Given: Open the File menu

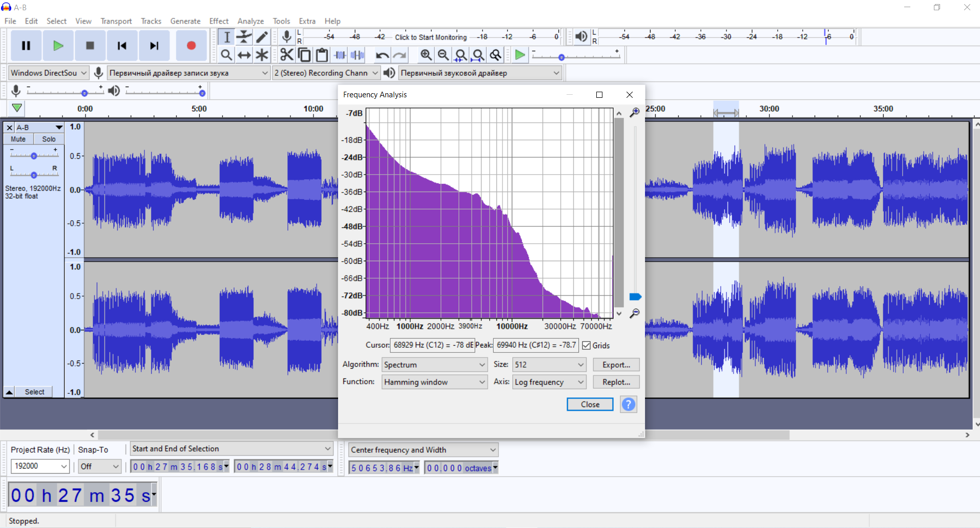Looking at the screenshot, I should [x=10, y=21].
